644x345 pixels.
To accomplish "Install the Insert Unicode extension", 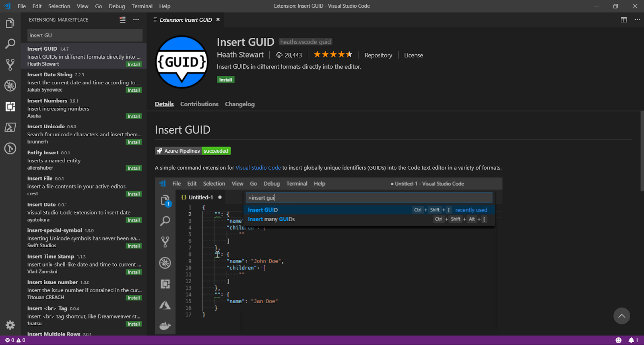I will click(x=134, y=142).
